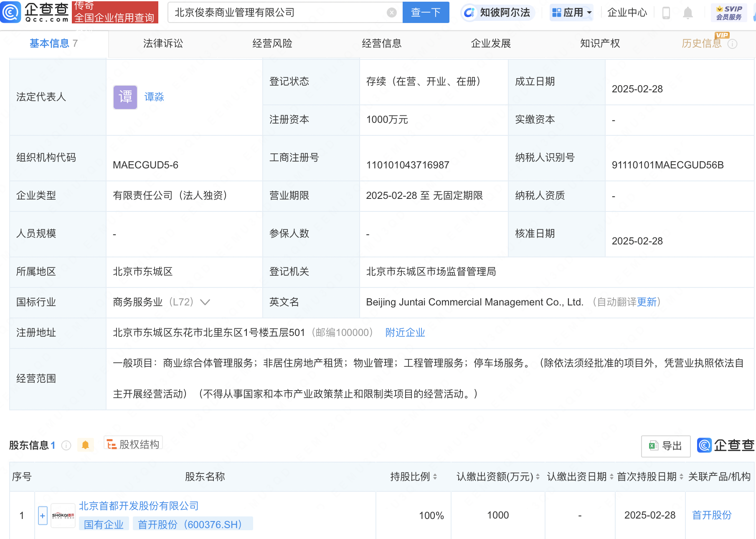
Task: Open the notifications bell in header
Action: tap(688, 13)
